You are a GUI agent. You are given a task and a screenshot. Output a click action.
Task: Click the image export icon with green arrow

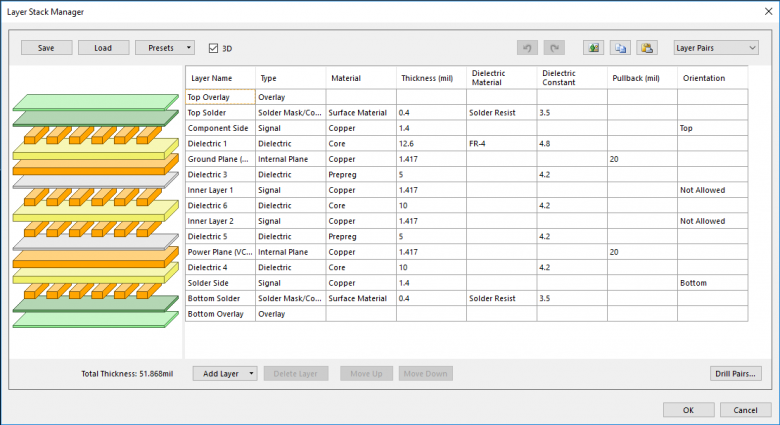[x=593, y=48]
